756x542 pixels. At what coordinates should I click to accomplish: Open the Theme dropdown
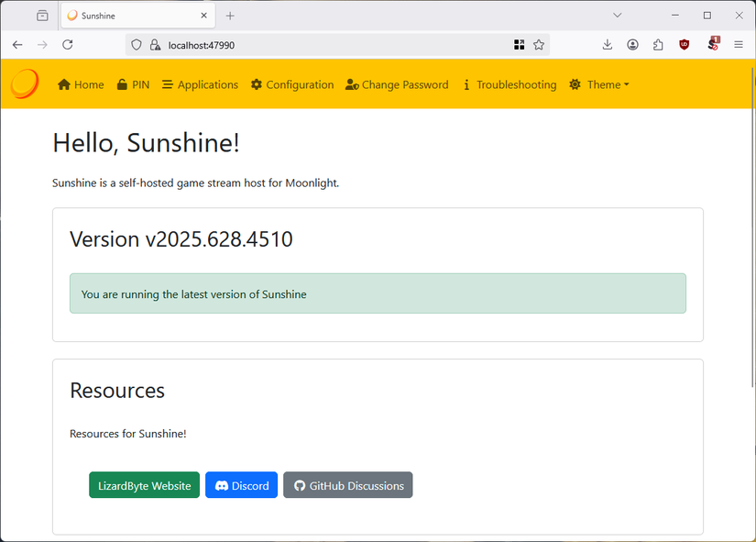pyautogui.click(x=599, y=84)
